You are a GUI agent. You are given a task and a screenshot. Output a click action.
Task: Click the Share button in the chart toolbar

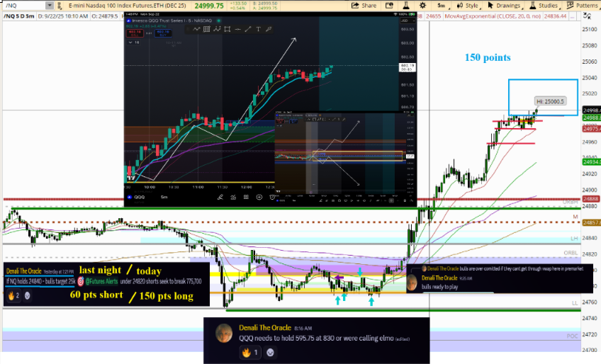[364, 6]
